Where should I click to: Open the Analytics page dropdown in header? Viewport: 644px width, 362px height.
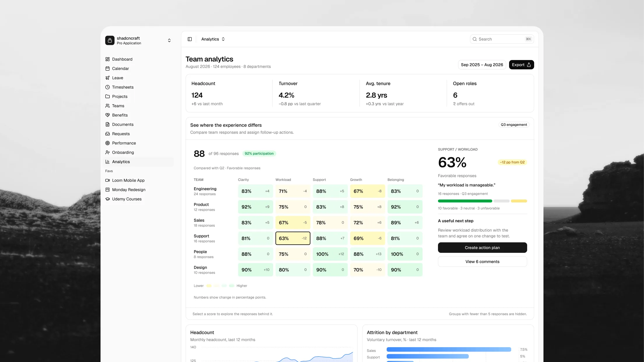[x=213, y=39]
